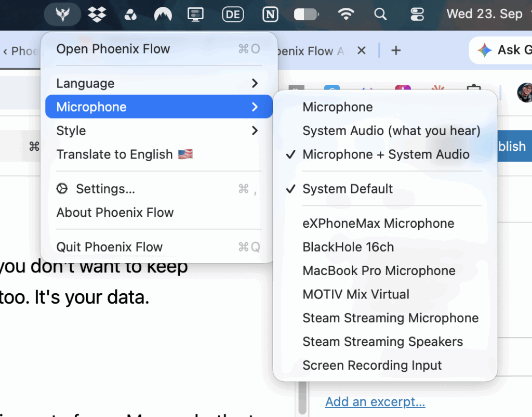Click the clipboard extension icon

point(474,88)
